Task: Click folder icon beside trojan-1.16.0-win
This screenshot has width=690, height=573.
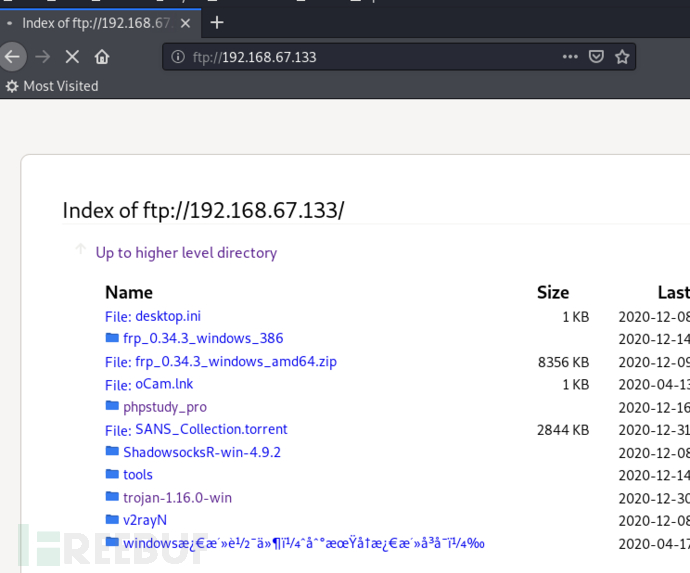Action: (x=112, y=496)
